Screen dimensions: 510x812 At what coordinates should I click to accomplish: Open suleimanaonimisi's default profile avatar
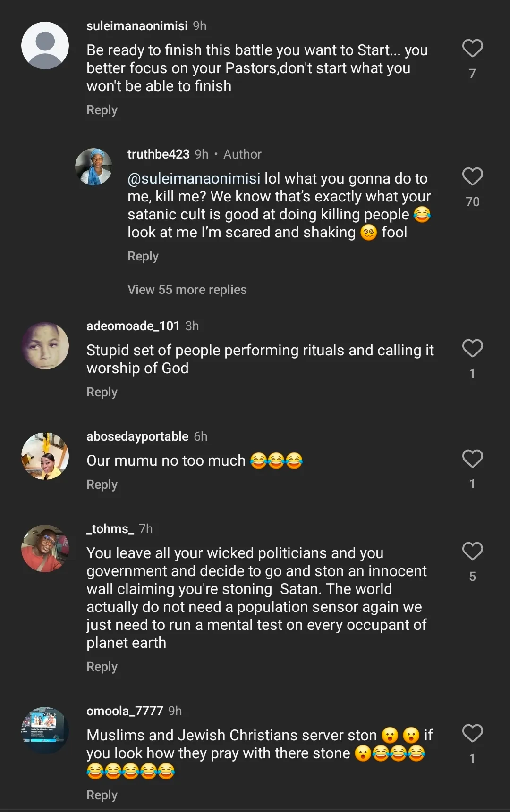(45, 46)
